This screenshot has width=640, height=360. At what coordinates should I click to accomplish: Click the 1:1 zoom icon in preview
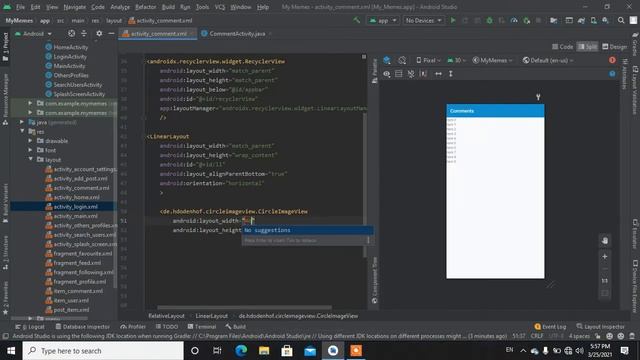pos(604,281)
